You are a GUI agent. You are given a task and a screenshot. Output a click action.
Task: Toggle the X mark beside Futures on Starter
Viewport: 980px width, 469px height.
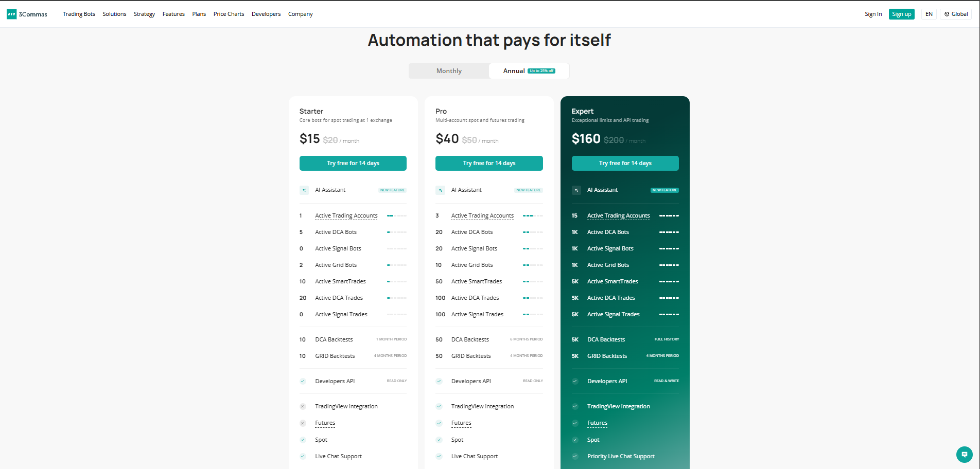303,423
